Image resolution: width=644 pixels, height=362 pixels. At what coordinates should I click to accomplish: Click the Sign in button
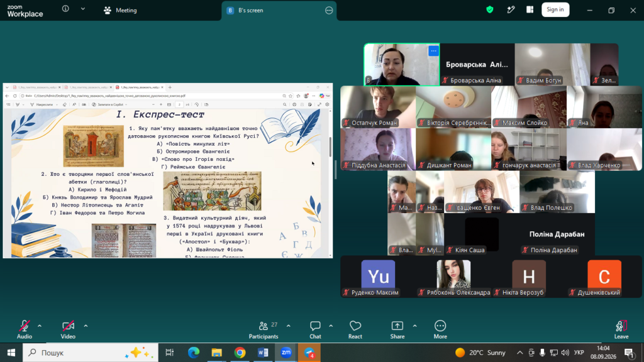(555, 9)
